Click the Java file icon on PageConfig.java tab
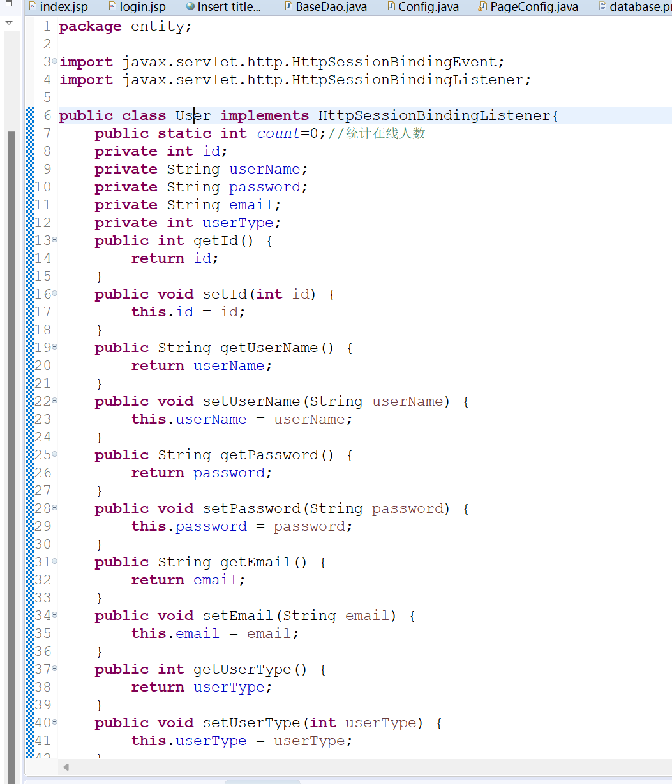672x784 pixels. point(482,6)
